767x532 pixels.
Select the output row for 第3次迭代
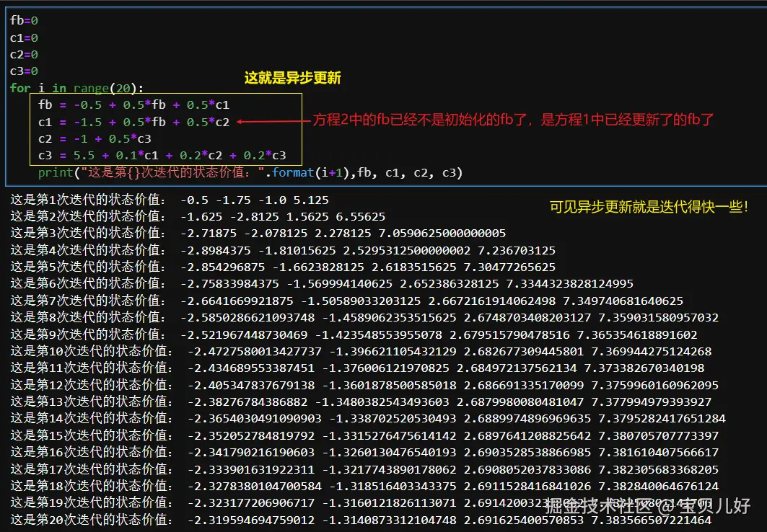[258, 233]
